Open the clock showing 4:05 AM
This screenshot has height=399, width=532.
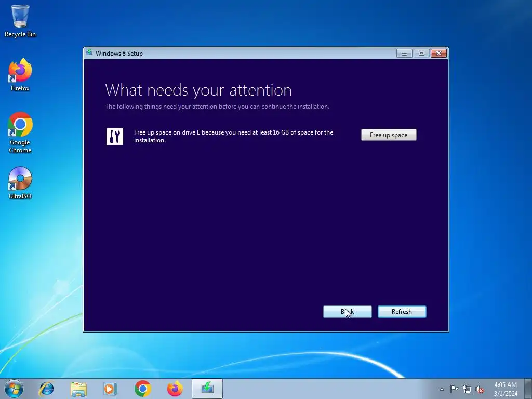coord(506,389)
